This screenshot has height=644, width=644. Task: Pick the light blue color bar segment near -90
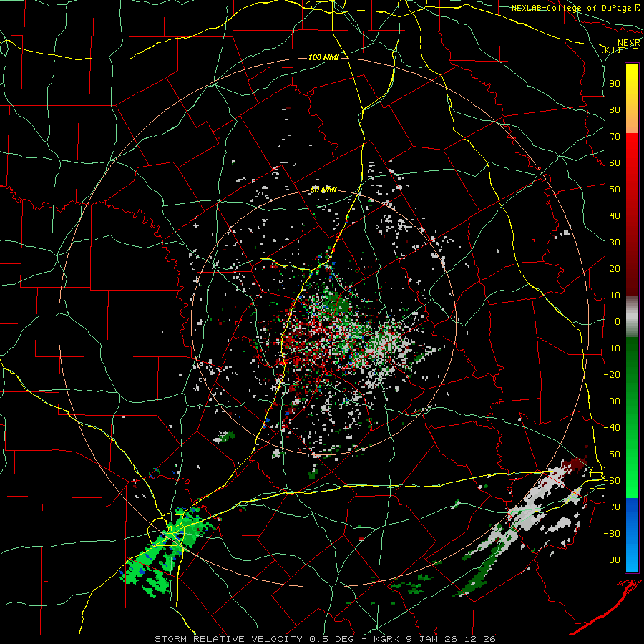pyautogui.click(x=632, y=559)
